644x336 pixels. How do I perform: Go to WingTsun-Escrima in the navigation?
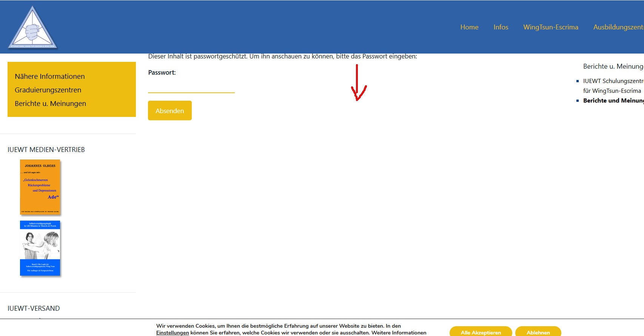pyautogui.click(x=550, y=27)
